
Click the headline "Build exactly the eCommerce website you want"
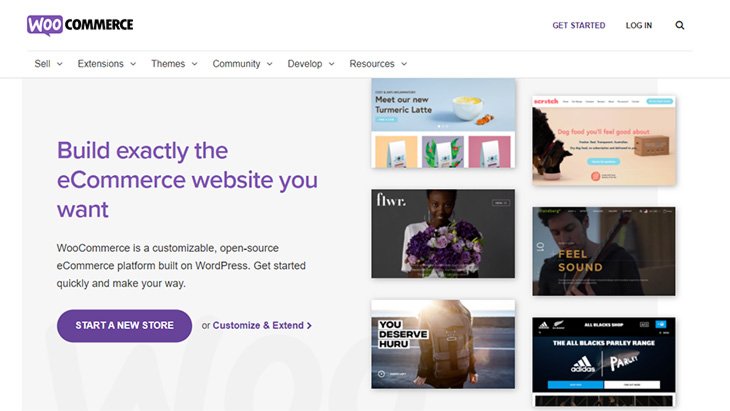tap(187, 180)
